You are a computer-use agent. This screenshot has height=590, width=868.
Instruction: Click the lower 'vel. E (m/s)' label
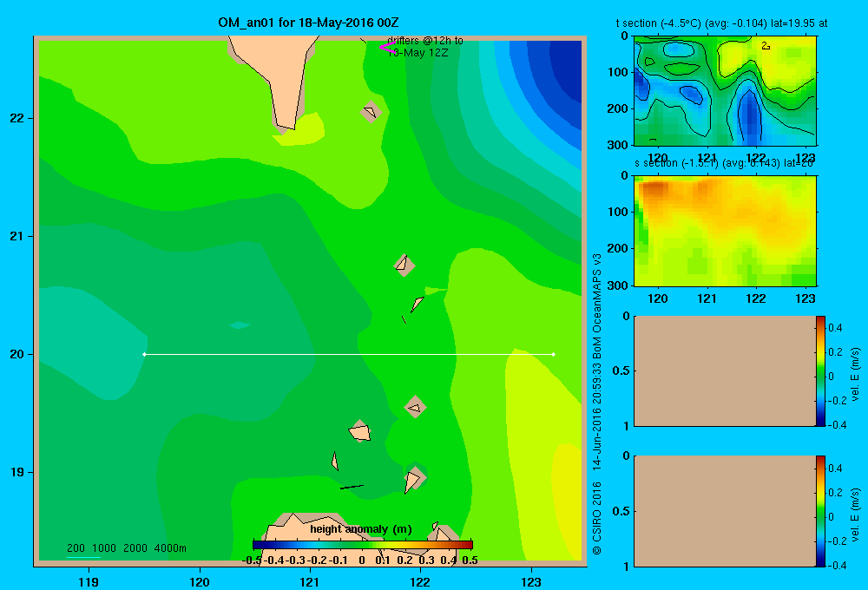point(856,515)
